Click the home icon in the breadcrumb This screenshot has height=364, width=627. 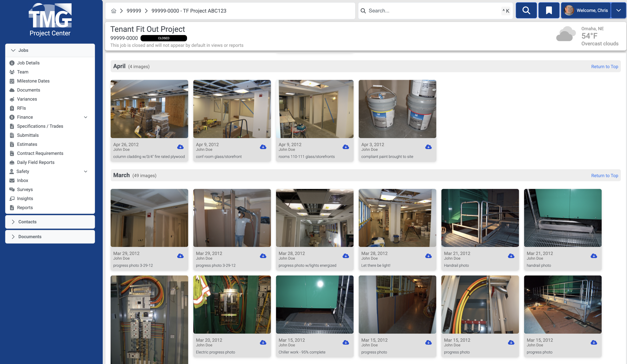coord(114,11)
